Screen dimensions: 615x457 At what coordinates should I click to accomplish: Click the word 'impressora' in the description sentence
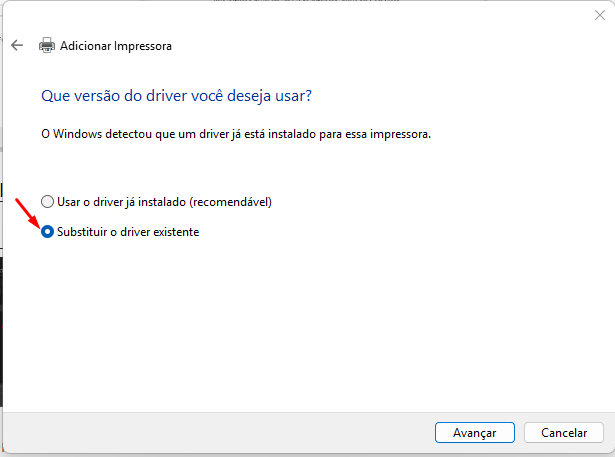[400, 133]
